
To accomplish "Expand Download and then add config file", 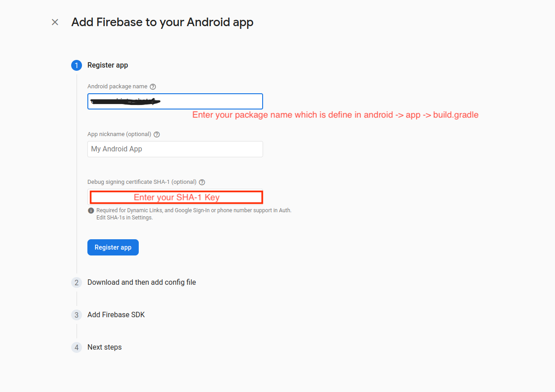I will 141,283.
